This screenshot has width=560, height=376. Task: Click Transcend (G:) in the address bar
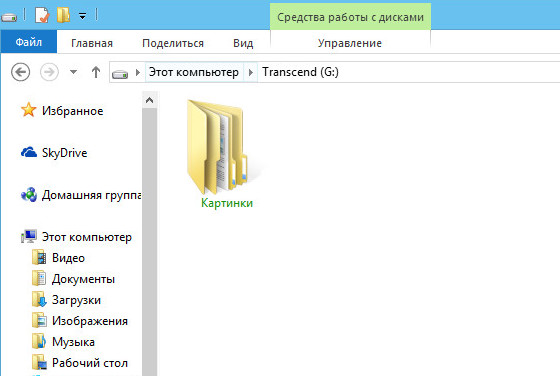pos(300,72)
